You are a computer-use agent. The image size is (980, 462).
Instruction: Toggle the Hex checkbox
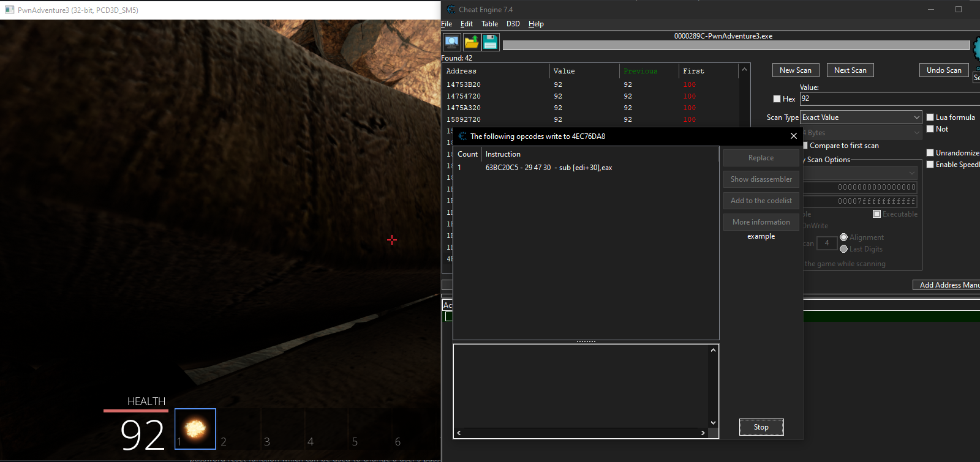777,99
